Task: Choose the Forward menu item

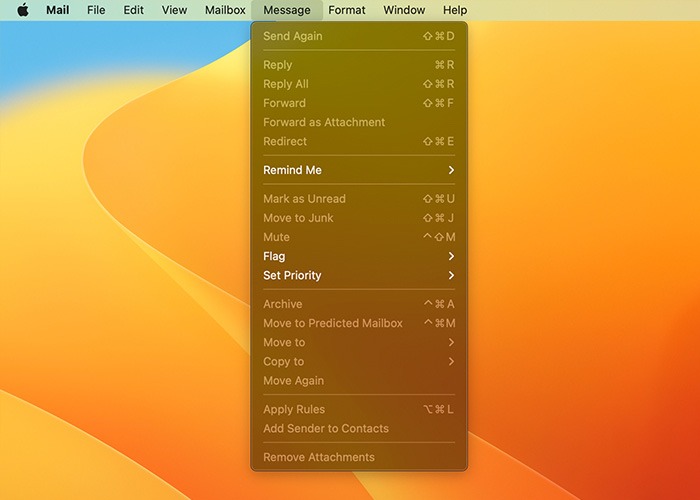Action: (359, 103)
